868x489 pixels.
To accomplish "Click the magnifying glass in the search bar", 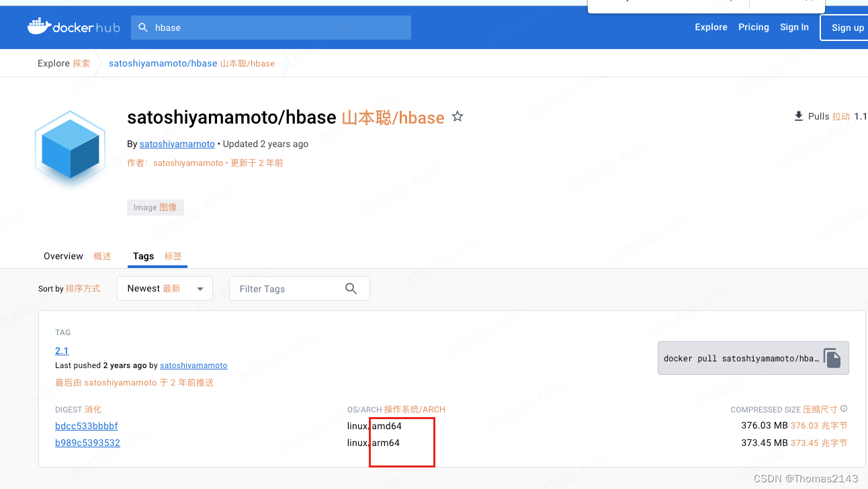I will click(143, 28).
